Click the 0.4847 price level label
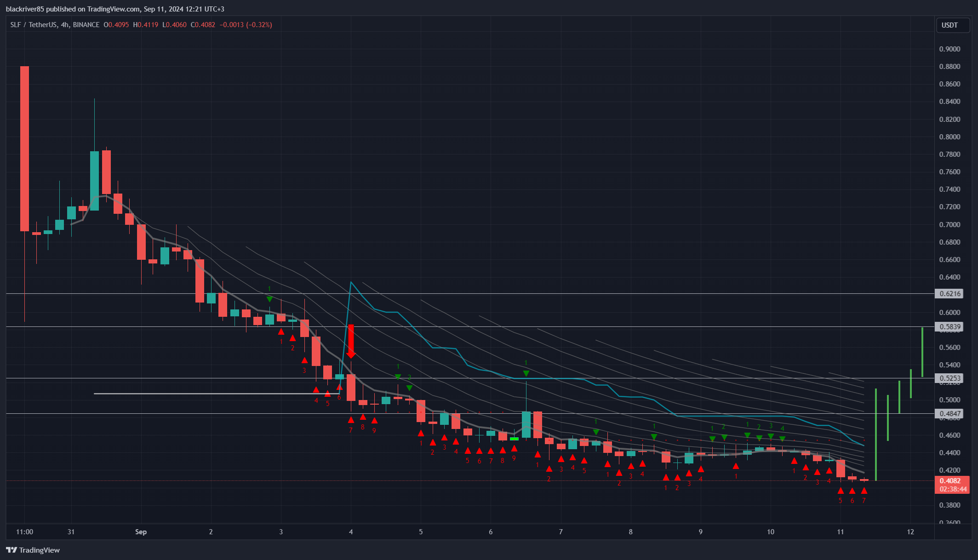Image resolution: width=978 pixels, height=560 pixels. tap(949, 413)
